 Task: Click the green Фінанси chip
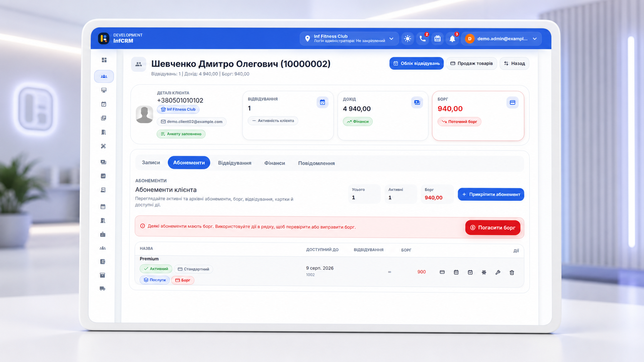[357, 122]
